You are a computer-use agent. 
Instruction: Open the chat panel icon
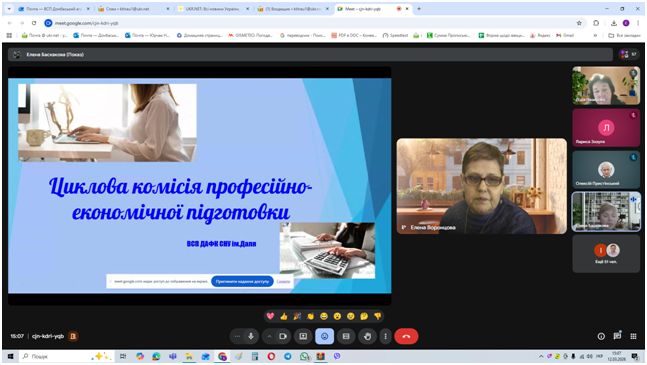[617, 336]
